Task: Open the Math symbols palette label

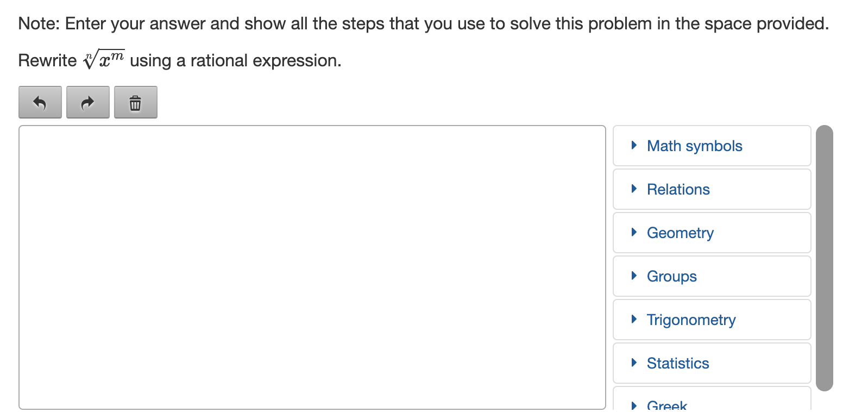Action: click(x=694, y=146)
